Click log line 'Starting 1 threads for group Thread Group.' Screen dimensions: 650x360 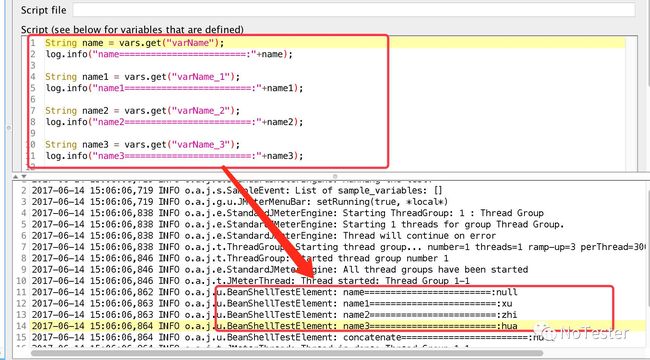pos(298,224)
